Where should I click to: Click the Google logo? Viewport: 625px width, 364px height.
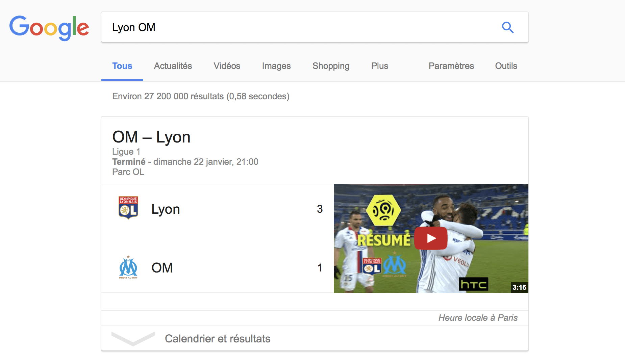click(49, 28)
